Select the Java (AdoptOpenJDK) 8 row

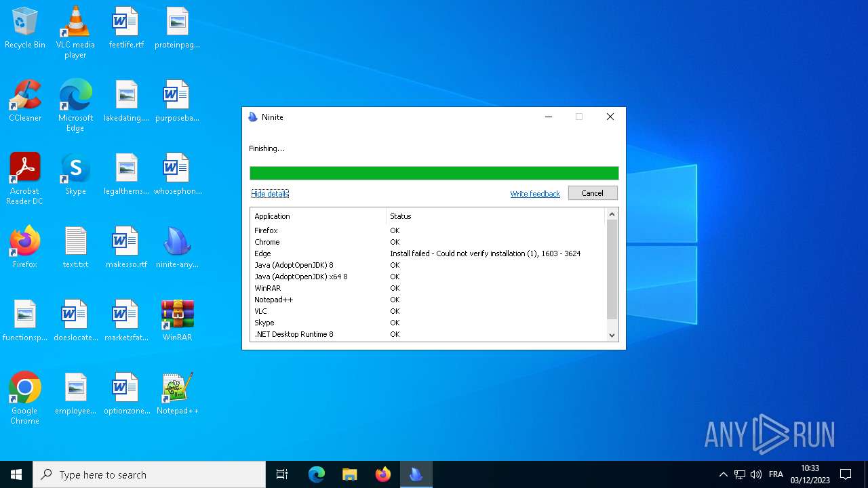pos(428,265)
